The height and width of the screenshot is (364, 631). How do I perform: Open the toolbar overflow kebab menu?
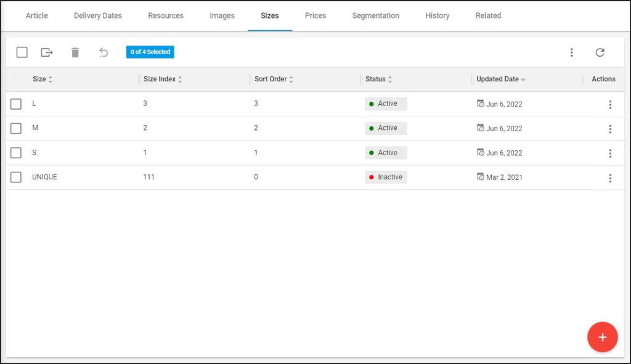(x=571, y=52)
